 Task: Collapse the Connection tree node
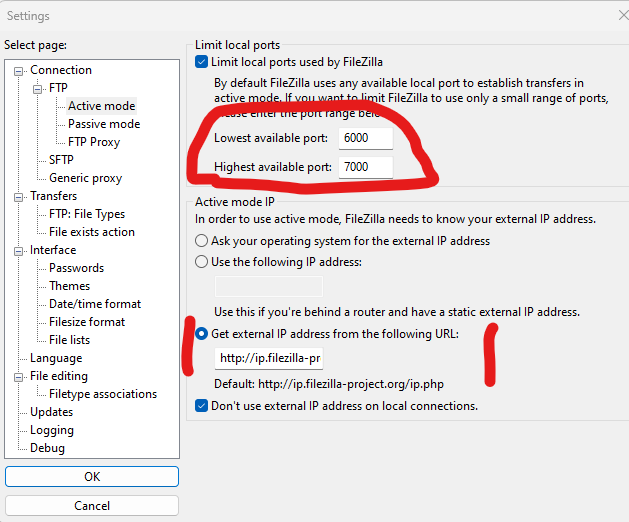[x=20, y=70]
